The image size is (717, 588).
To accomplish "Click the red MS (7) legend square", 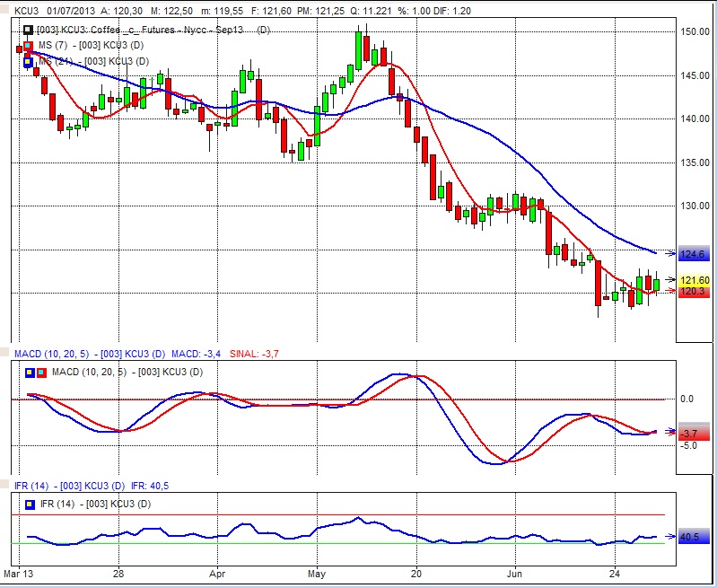I will [x=29, y=46].
